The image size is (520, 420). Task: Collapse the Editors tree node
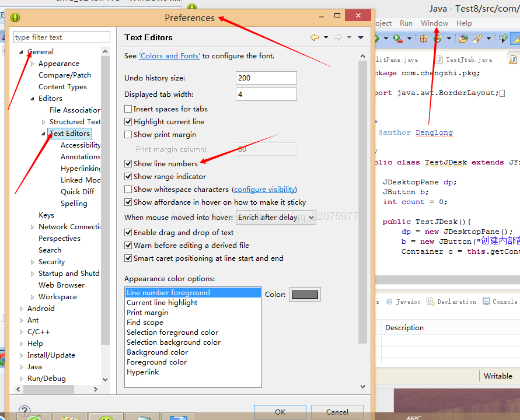[32, 99]
